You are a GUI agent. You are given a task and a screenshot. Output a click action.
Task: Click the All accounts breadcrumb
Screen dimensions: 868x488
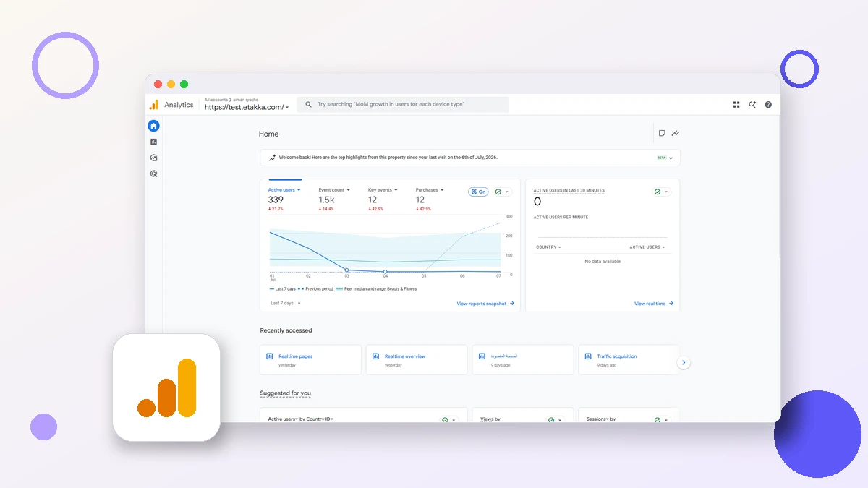(216, 100)
